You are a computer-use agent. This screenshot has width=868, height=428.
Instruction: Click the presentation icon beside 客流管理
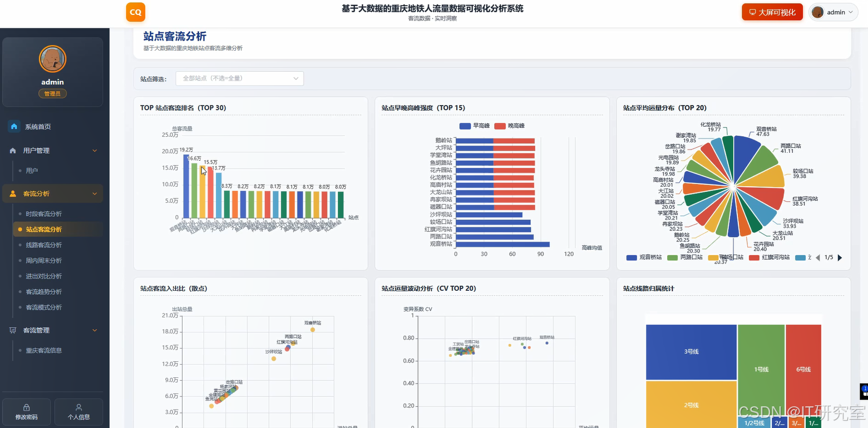[x=13, y=330]
